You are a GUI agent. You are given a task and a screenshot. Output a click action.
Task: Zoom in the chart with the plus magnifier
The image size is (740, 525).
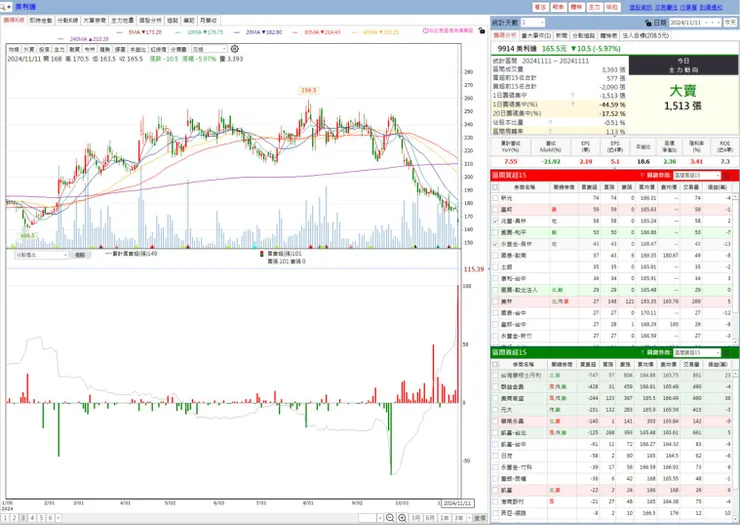[x=402, y=518]
